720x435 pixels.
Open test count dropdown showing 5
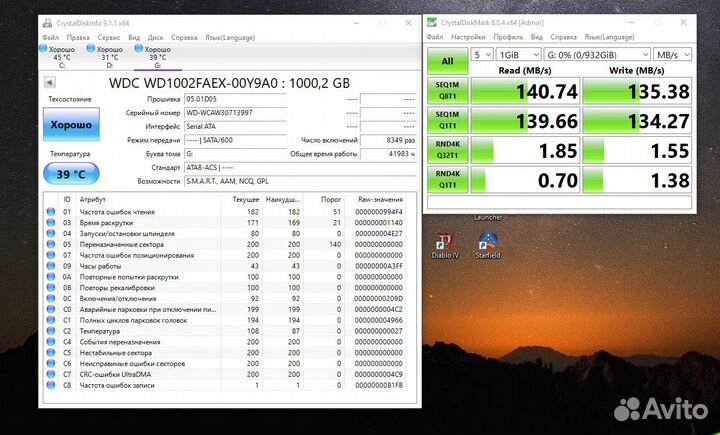pyautogui.click(x=482, y=55)
